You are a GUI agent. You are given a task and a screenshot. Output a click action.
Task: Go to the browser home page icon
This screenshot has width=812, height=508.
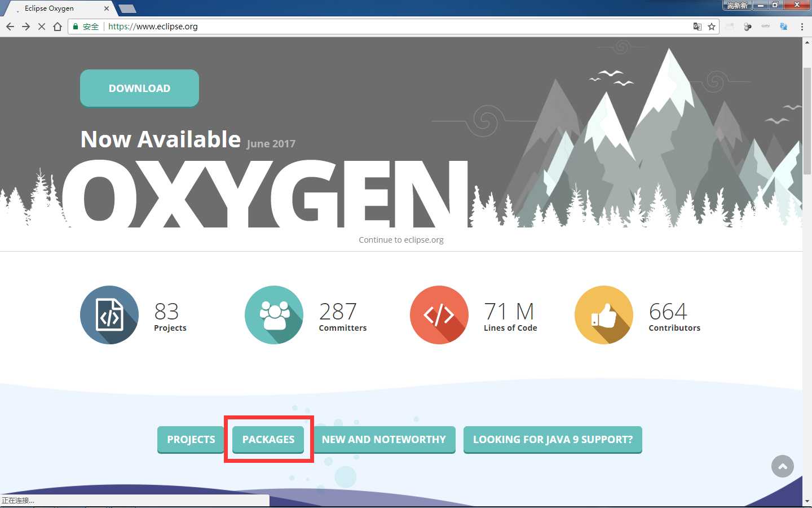click(58, 27)
